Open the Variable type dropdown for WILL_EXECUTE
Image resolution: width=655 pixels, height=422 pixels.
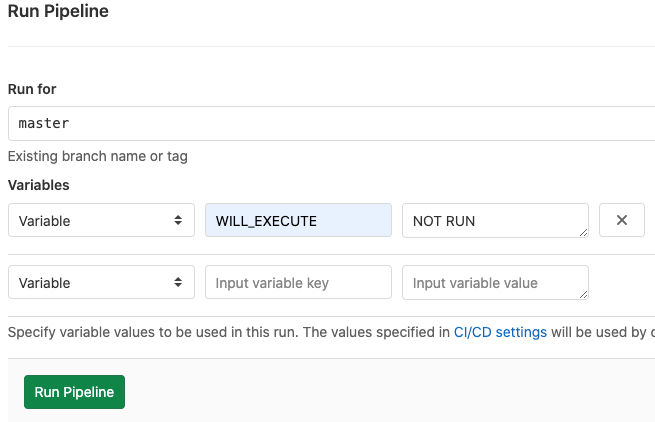pos(100,221)
